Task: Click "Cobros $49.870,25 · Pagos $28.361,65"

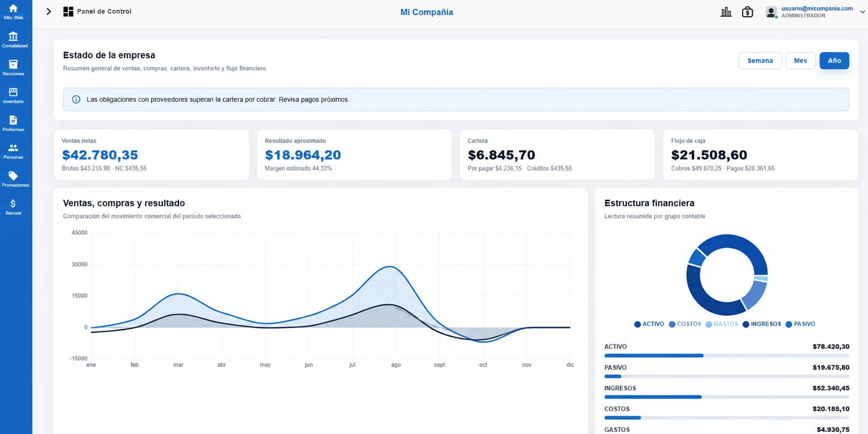Action: point(723,168)
